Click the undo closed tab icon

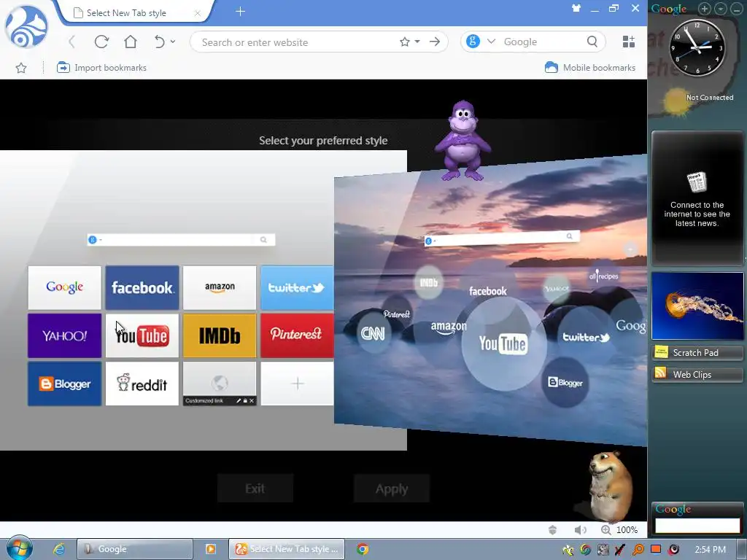tap(159, 42)
